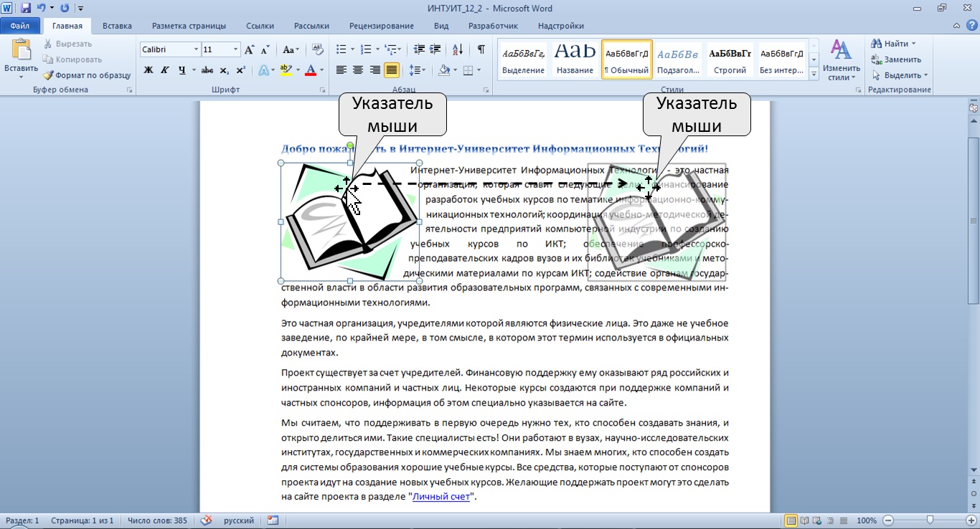Click the Replace (Заменить) button

896,59
